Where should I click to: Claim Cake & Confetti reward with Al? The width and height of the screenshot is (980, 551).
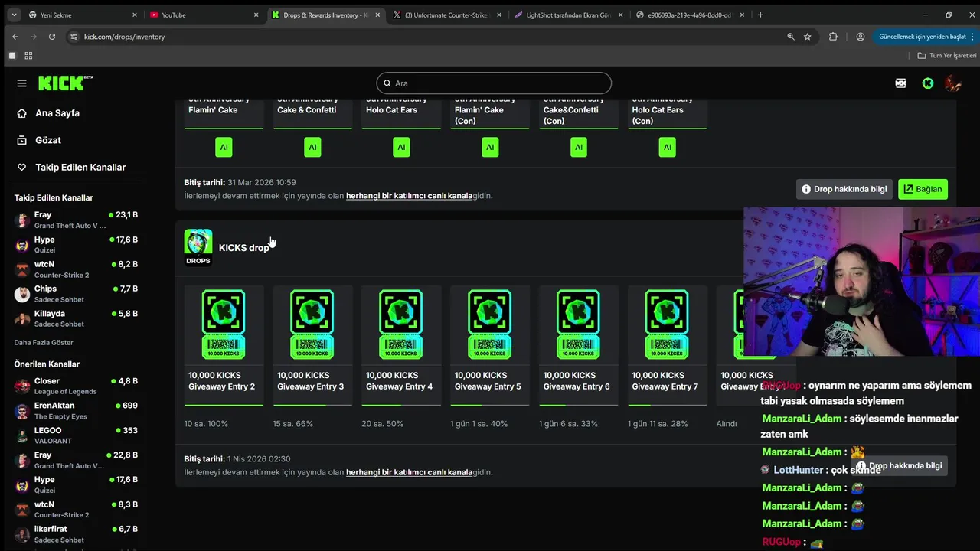tap(312, 147)
